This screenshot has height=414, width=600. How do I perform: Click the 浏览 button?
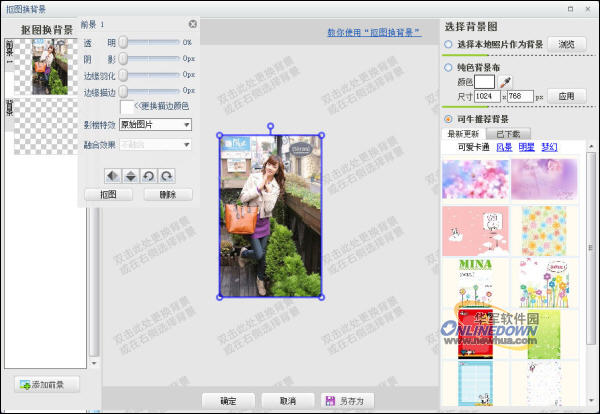[566, 44]
